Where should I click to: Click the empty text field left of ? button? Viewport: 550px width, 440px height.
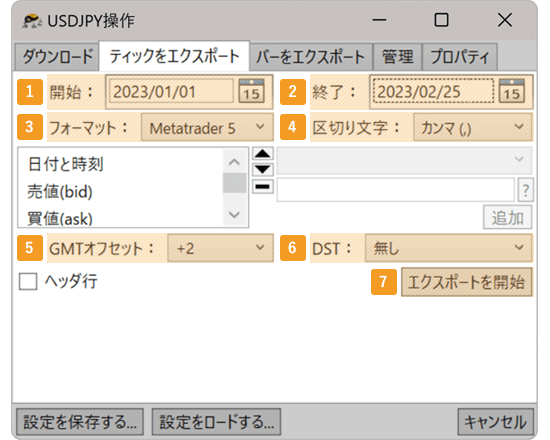click(x=396, y=190)
